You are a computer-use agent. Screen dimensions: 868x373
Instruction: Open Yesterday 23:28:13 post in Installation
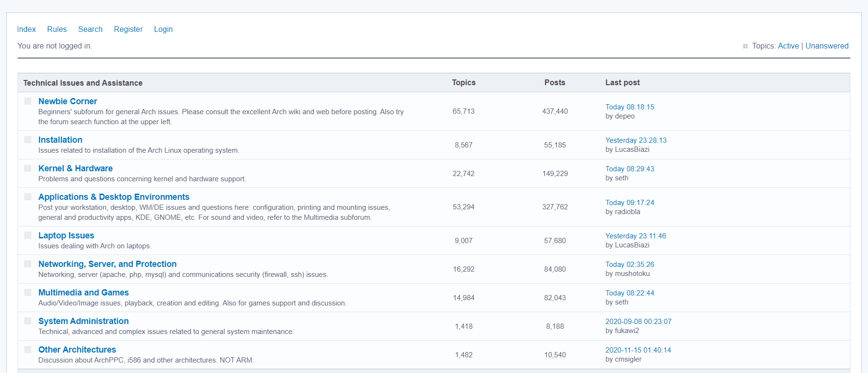pyautogui.click(x=636, y=140)
